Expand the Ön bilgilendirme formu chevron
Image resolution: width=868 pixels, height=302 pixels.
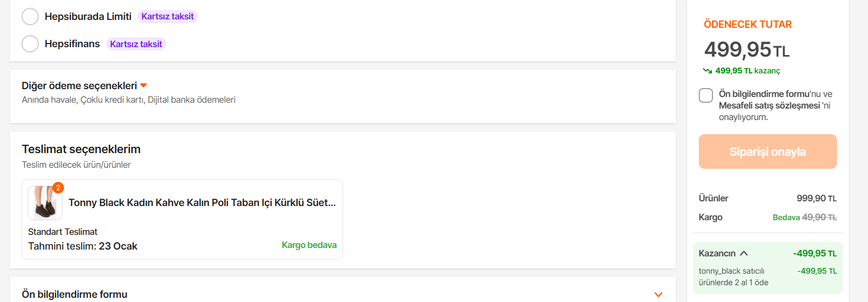tap(658, 295)
